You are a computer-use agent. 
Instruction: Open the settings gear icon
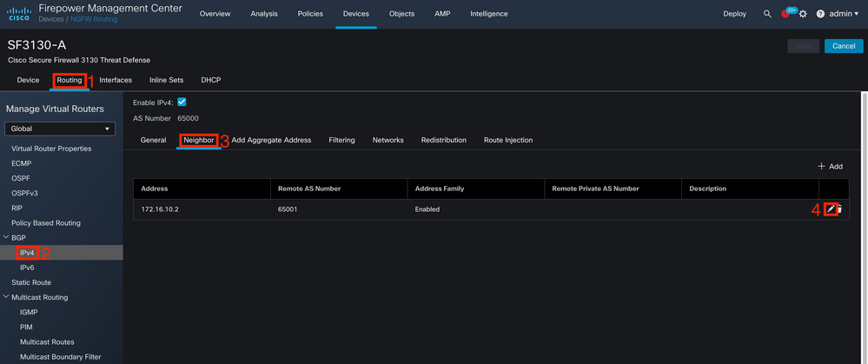pos(803,15)
